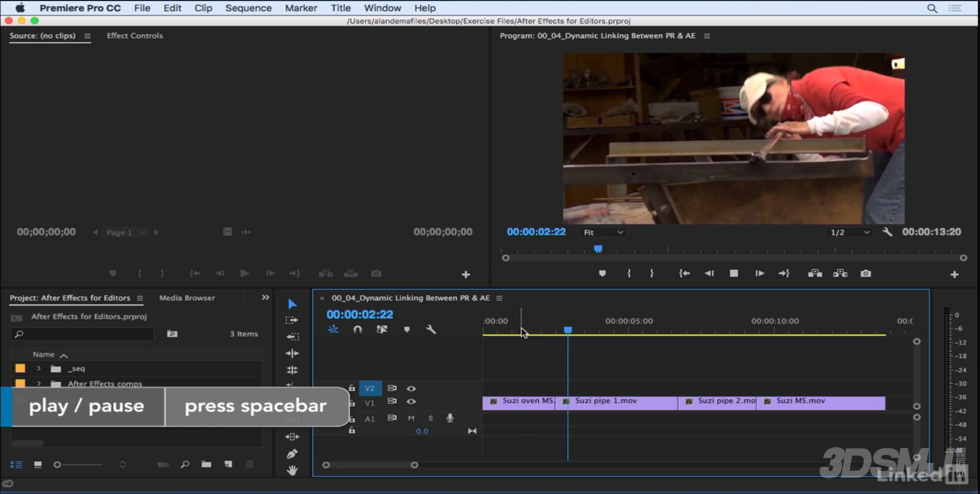
Task: Open the Window menu
Action: pyautogui.click(x=382, y=8)
